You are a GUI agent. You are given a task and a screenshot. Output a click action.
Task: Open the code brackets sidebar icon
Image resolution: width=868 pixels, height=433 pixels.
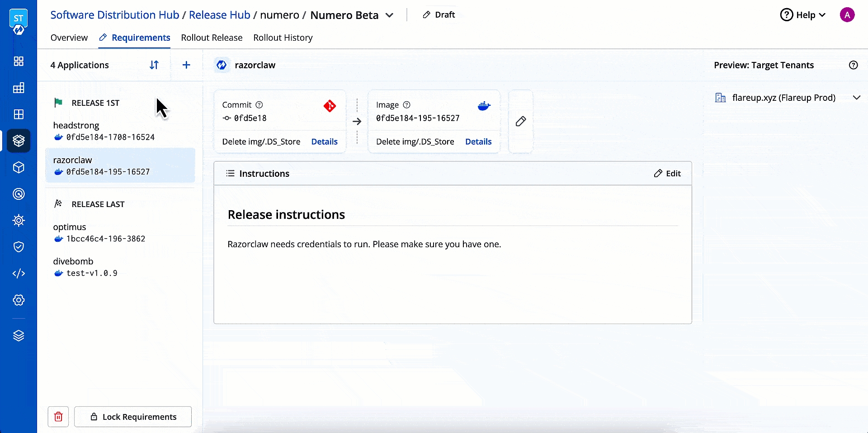coord(19,273)
